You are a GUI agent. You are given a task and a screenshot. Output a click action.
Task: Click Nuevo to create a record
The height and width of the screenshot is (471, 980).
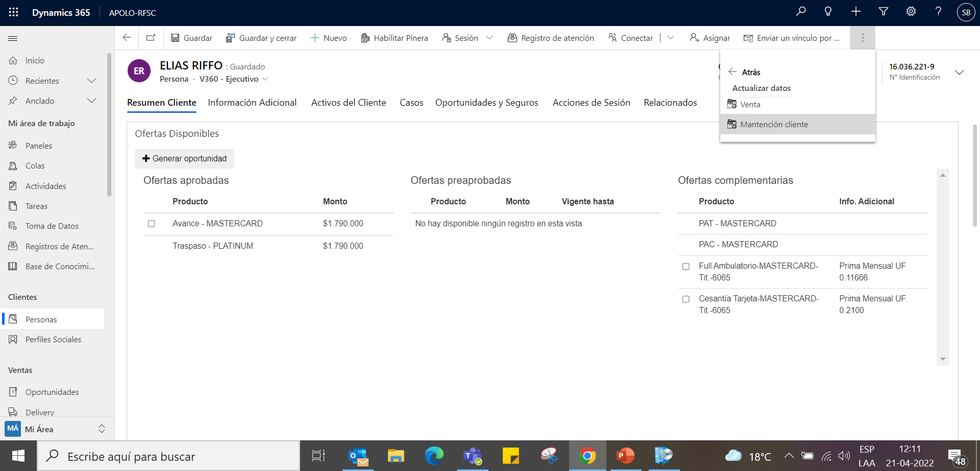click(x=329, y=38)
